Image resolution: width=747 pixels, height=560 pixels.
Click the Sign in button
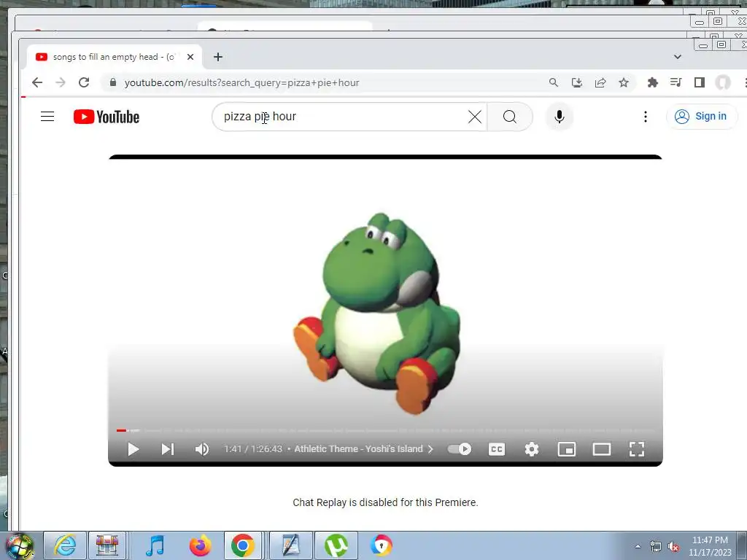(701, 117)
